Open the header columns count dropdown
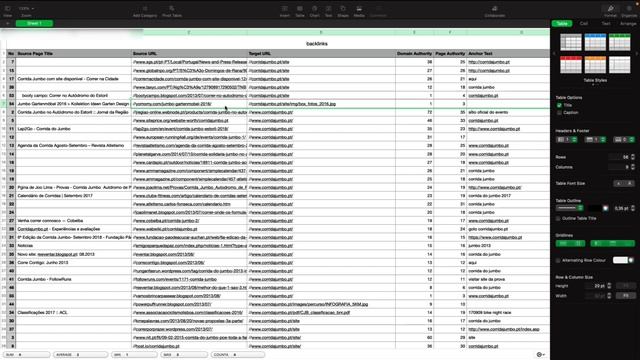Viewport: 640px width, 360px height. click(567, 140)
